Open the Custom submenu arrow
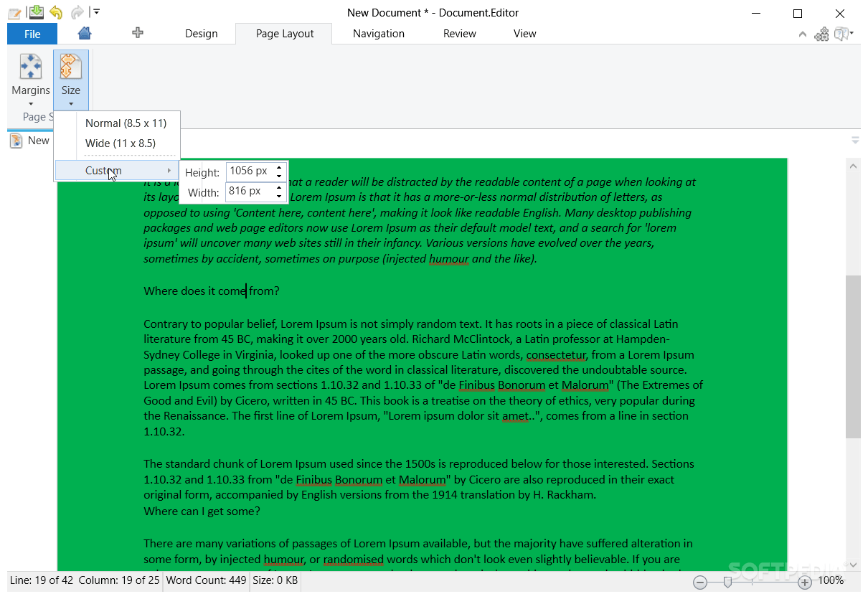868x599 pixels. pyautogui.click(x=169, y=171)
